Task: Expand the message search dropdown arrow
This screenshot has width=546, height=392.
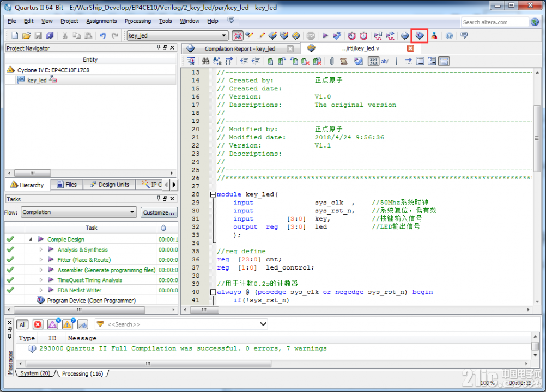Action: click(x=263, y=324)
